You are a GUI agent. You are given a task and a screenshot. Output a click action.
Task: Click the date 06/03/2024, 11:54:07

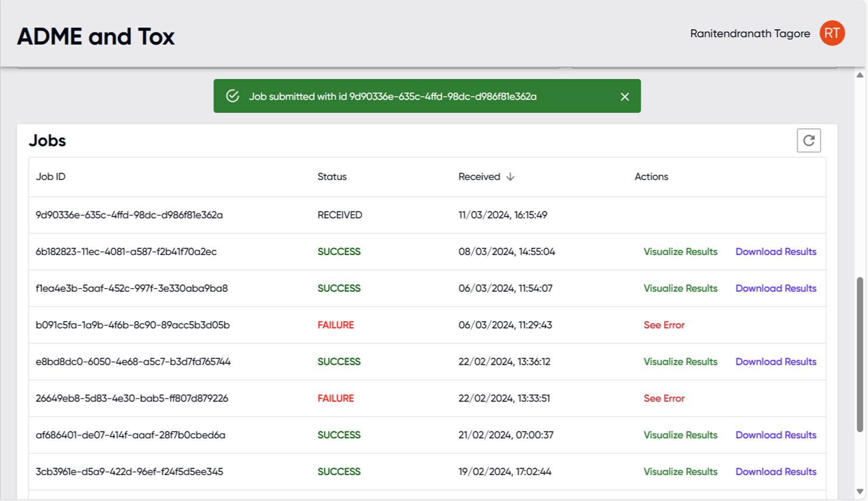point(506,289)
